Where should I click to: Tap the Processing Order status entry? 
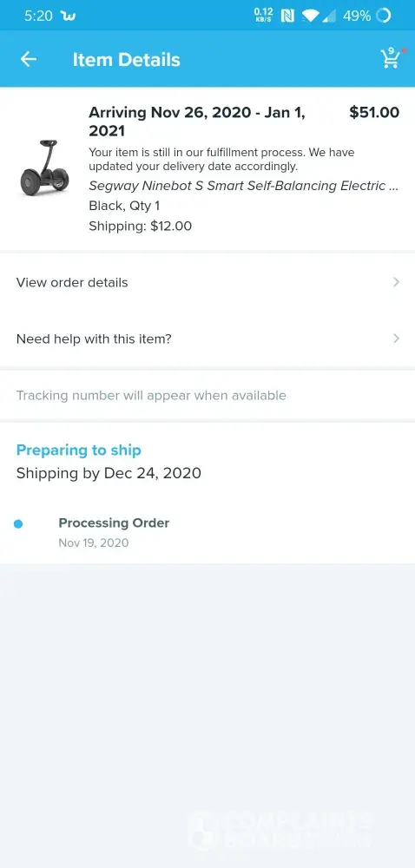(x=114, y=532)
